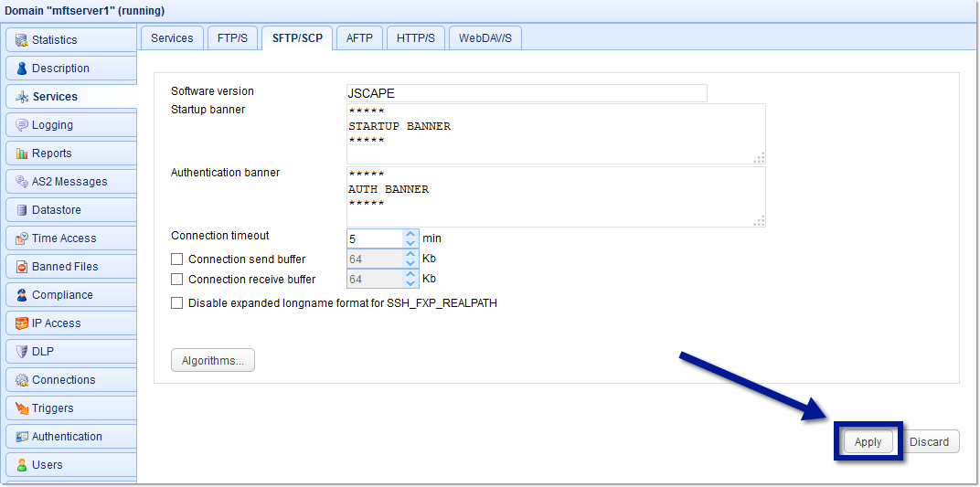The height and width of the screenshot is (487, 980).
Task: Open the WebDAV/S tab
Action: 485,38
